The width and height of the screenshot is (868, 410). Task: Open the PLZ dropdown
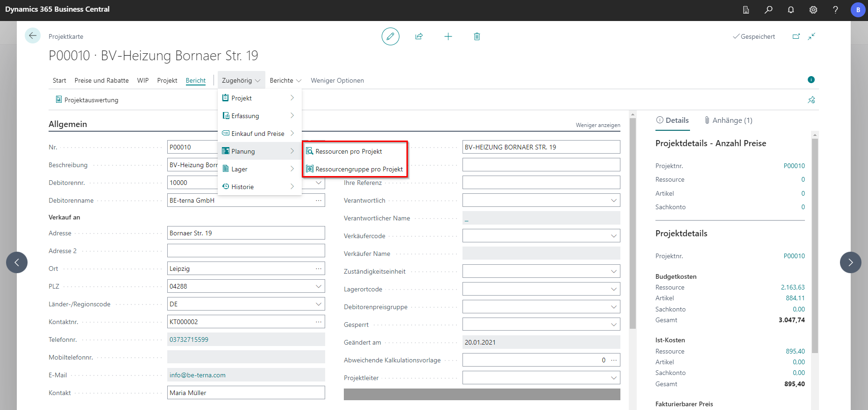click(x=318, y=286)
